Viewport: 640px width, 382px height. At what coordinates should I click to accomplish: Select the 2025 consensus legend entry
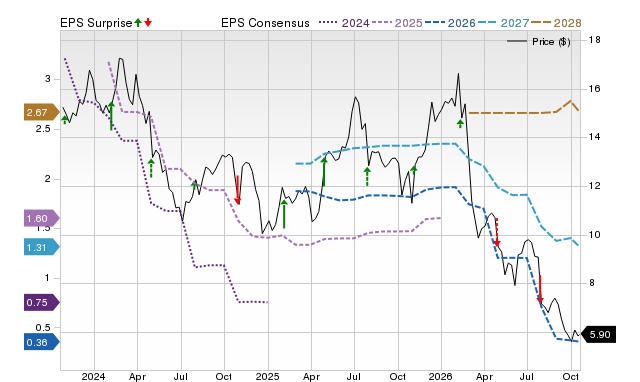click(397, 23)
